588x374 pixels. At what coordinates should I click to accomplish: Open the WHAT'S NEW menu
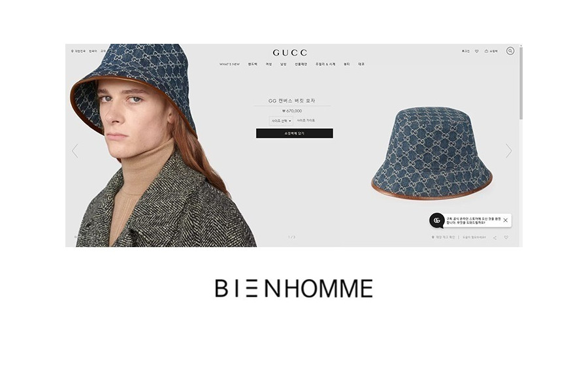(229, 64)
